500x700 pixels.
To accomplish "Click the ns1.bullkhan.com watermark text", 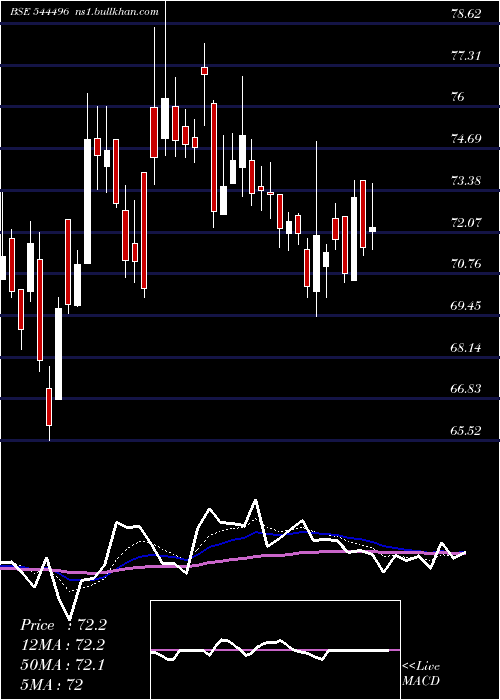I will (x=115, y=12).
